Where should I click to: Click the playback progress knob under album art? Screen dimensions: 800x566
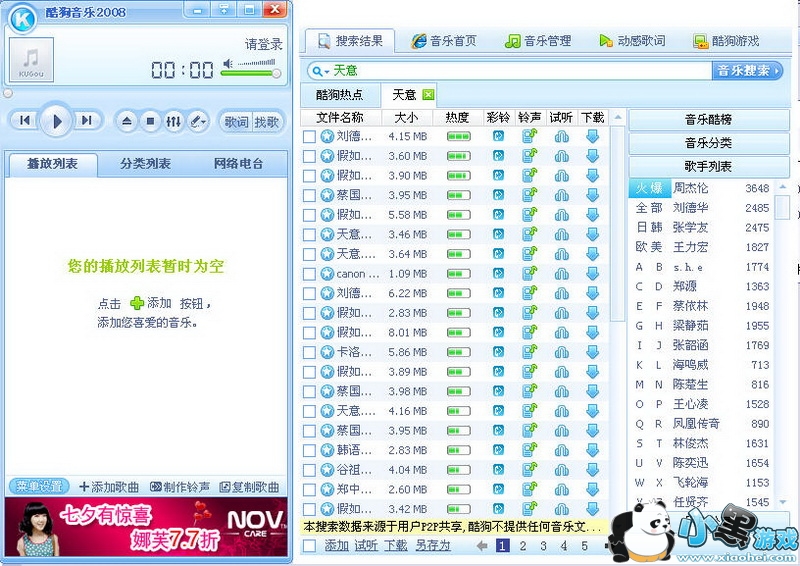tap(7, 93)
